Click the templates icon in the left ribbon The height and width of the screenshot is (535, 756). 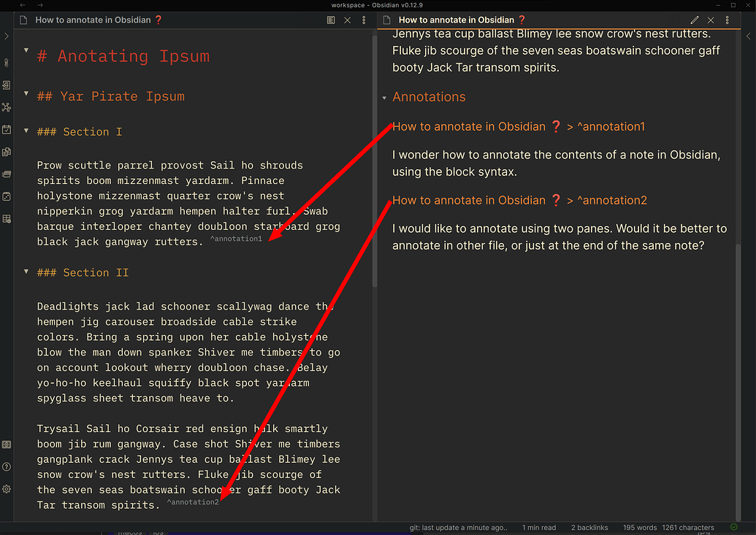click(7, 151)
